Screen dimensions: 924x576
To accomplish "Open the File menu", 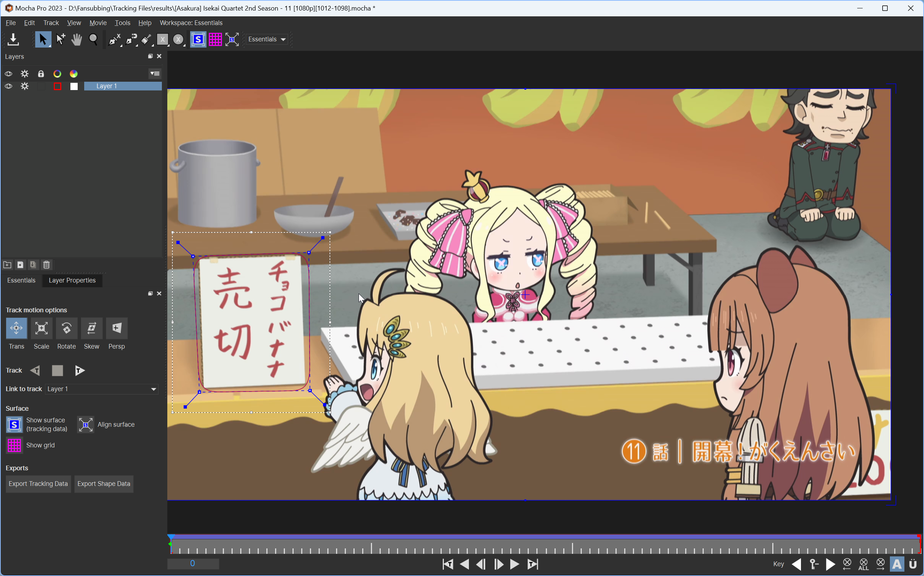I will tap(11, 23).
